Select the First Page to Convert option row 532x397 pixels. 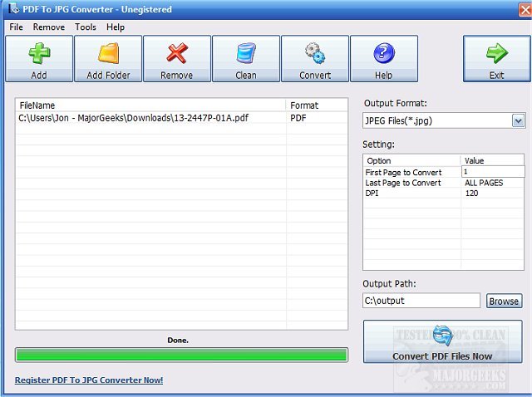[x=403, y=173]
